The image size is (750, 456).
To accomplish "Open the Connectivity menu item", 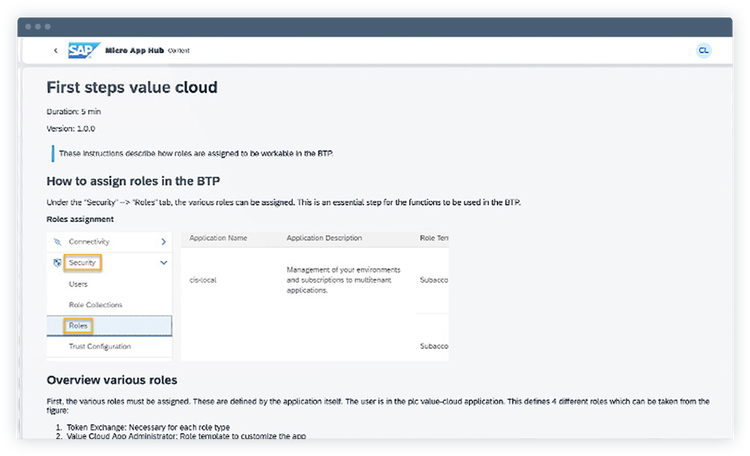I will (89, 242).
